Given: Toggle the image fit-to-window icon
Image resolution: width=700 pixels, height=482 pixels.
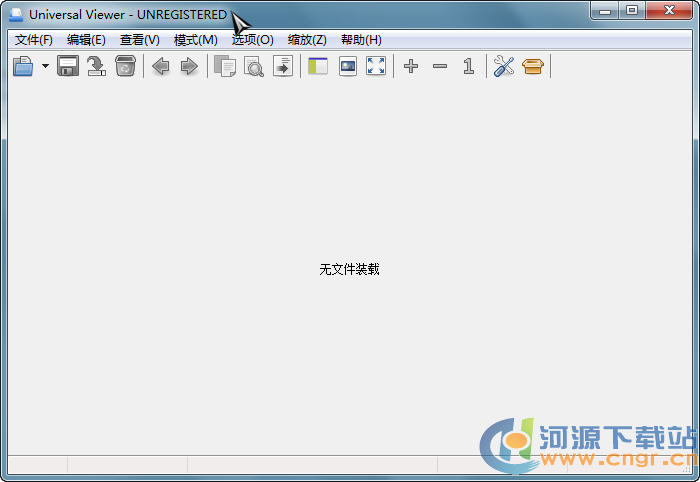Looking at the screenshot, I should [347, 67].
